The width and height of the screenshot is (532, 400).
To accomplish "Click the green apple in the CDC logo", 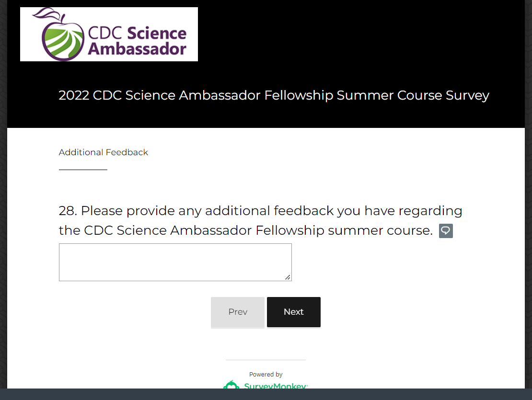I will click(61, 40).
